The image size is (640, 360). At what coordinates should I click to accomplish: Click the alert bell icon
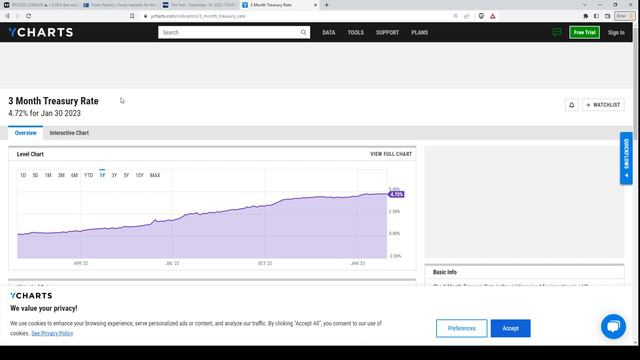point(571,105)
